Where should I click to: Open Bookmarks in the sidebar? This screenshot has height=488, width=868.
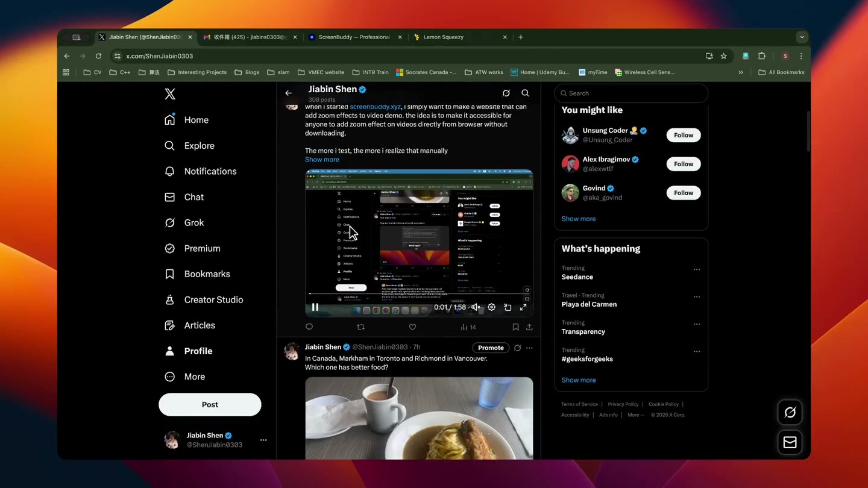197,274
